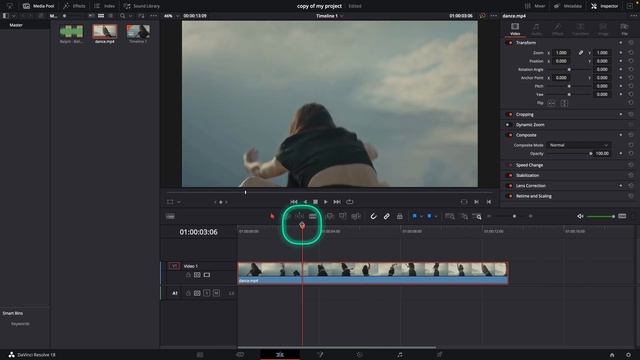Toggle the Stabilization switch
Viewport: 640px width, 360px height.
509,175
